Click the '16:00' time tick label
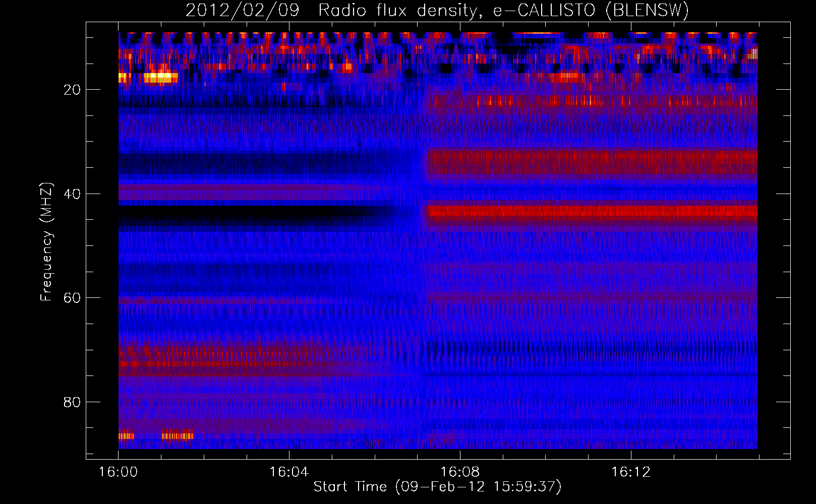The image size is (816, 504). coord(118,472)
